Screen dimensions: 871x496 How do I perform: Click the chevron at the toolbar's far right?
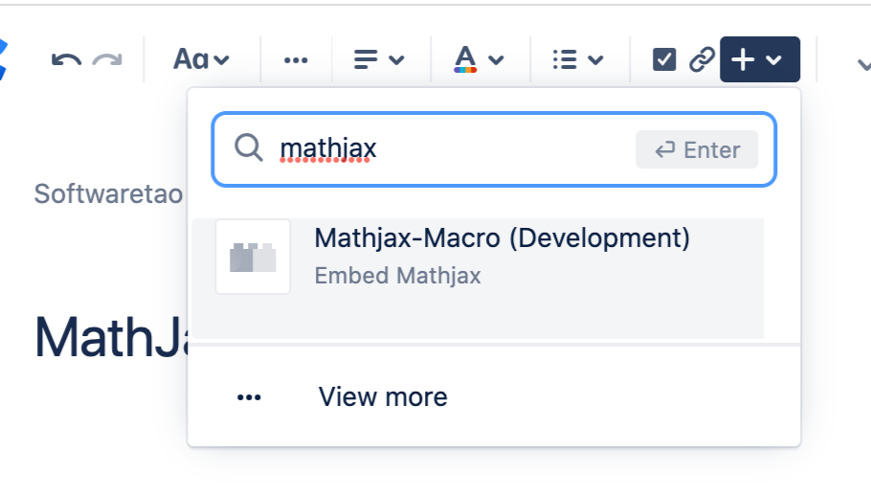863,62
